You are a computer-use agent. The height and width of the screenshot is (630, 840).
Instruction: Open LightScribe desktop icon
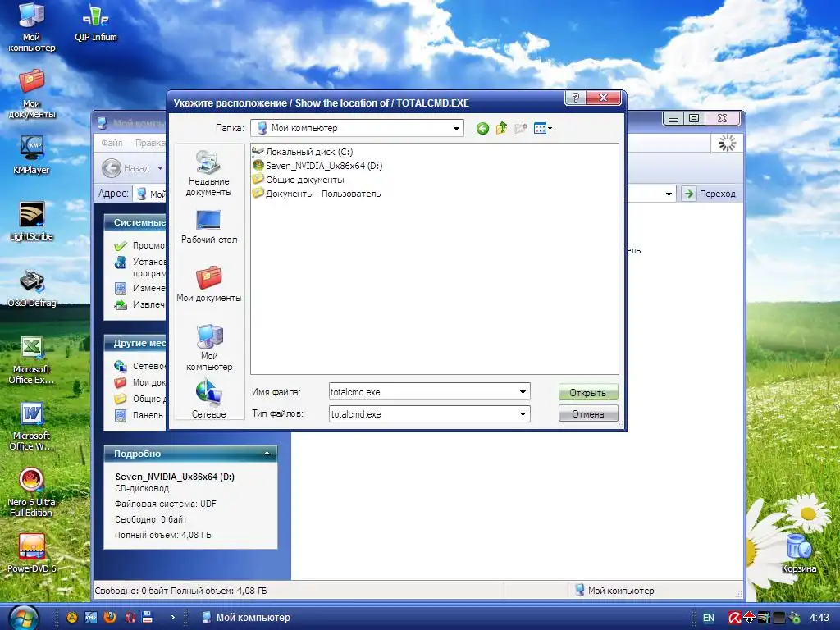click(32, 221)
